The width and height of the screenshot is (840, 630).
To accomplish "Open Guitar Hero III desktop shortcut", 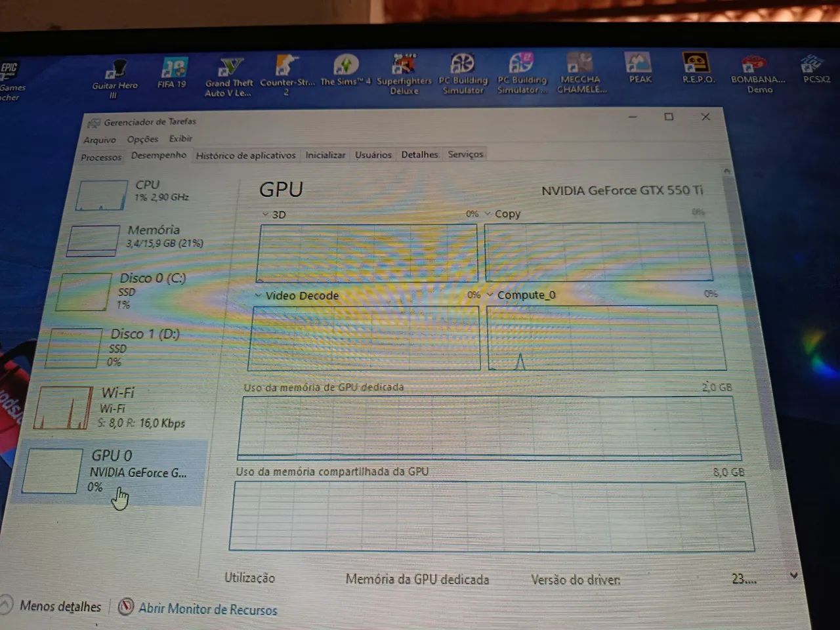I will tap(115, 78).
